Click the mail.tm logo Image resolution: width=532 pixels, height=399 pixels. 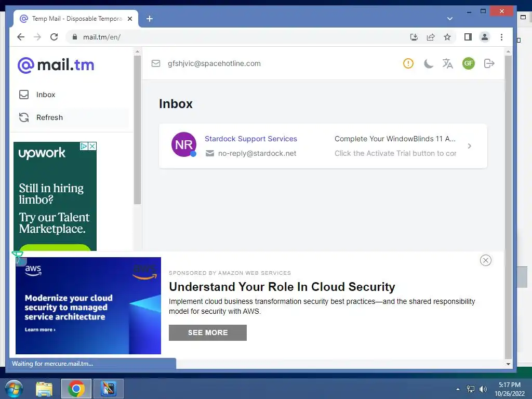click(56, 65)
